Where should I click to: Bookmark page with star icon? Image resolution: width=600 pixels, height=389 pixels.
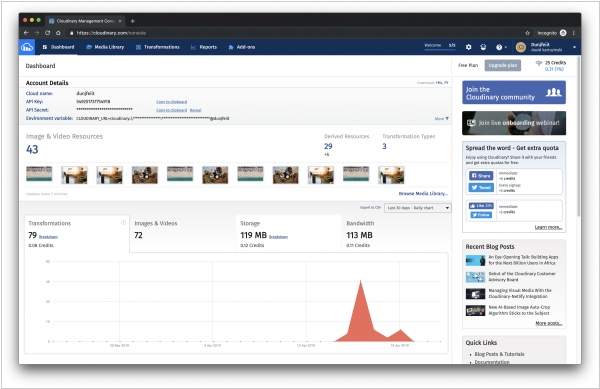(x=527, y=33)
